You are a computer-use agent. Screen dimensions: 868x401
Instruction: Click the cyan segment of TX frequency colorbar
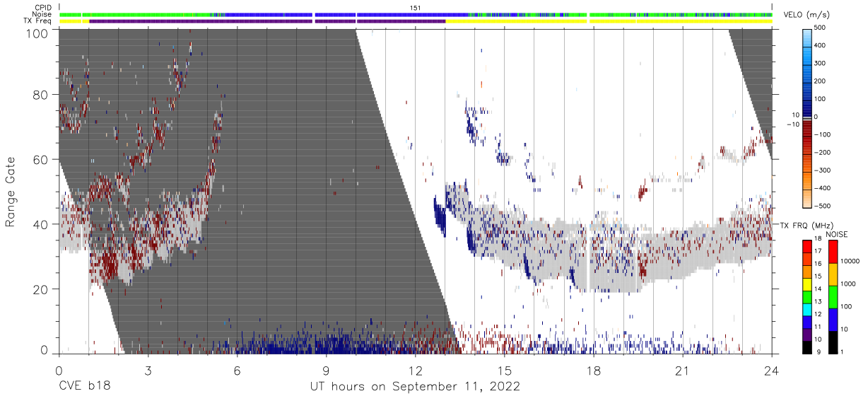point(807,308)
